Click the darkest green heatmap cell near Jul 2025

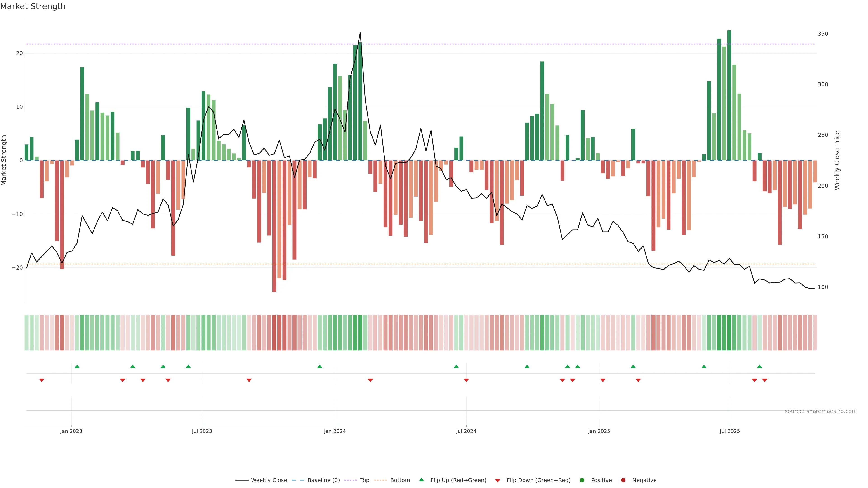click(729, 333)
